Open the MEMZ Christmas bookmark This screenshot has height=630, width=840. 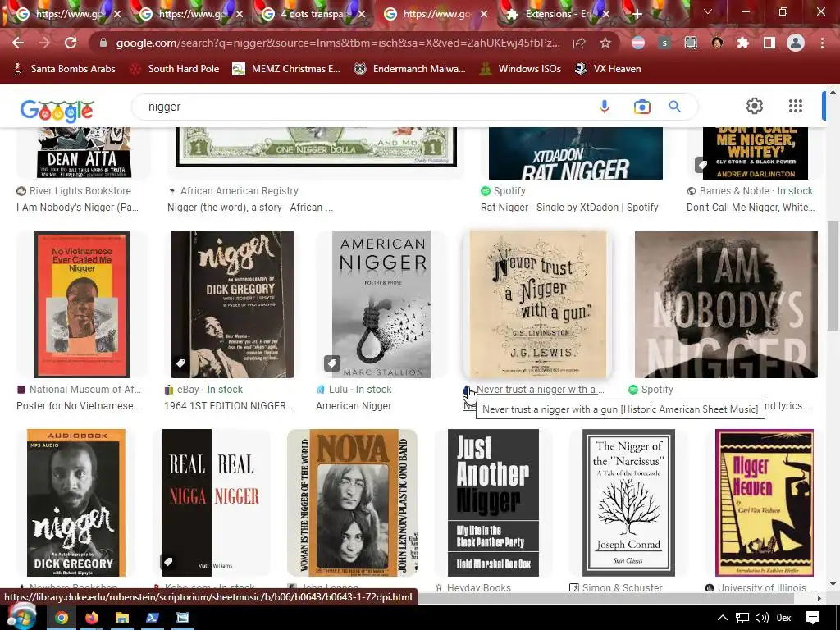(x=287, y=69)
